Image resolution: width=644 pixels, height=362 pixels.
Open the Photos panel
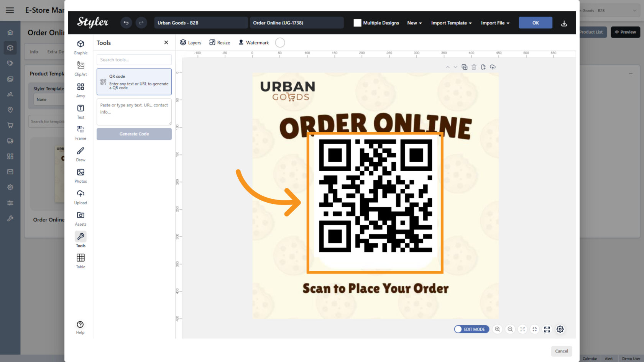click(x=80, y=175)
